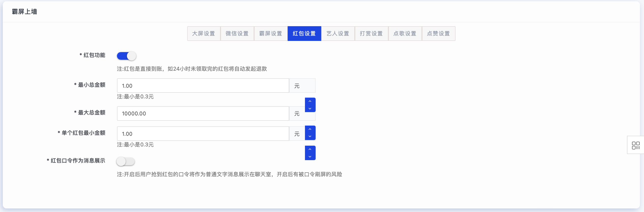Viewport: 644px width, 212px height.
Task: Click down arrow of stepper beside 单个红包最小金额 field
Action: pos(310,137)
